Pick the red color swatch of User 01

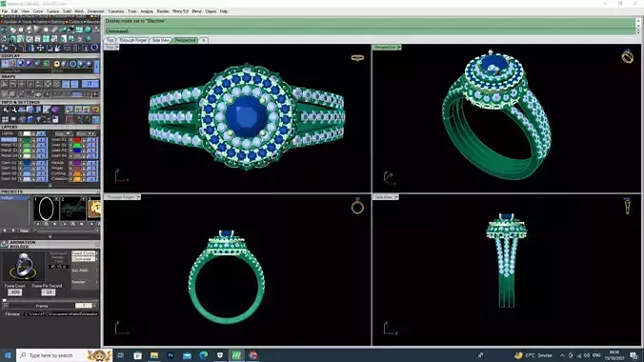(77, 140)
